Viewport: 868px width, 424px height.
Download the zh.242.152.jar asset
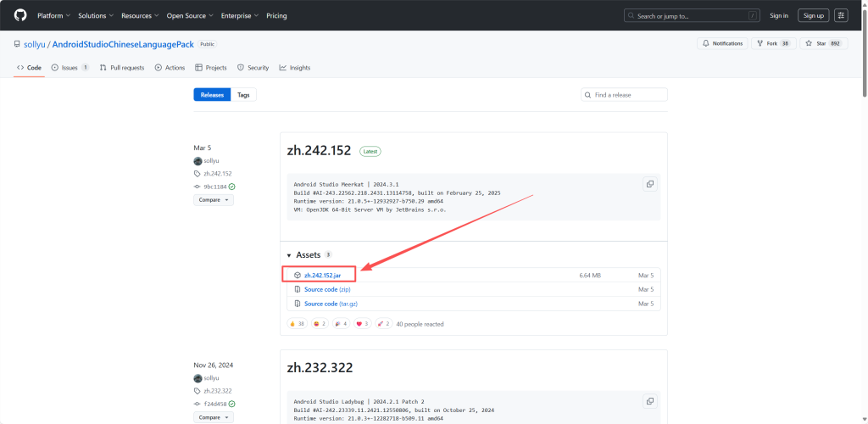(322, 275)
